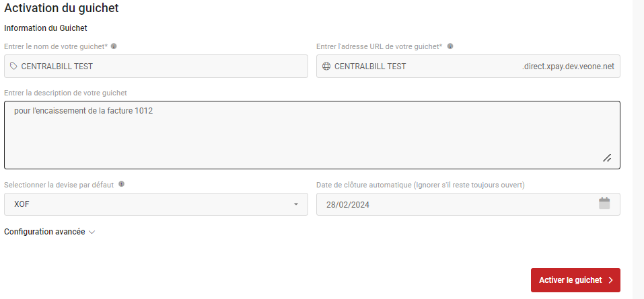This screenshot has width=644, height=299.
Task: Click the .direct.xpay.dev.veone.net domain suffix
Action: pyautogui.click(x=568, y=67)
